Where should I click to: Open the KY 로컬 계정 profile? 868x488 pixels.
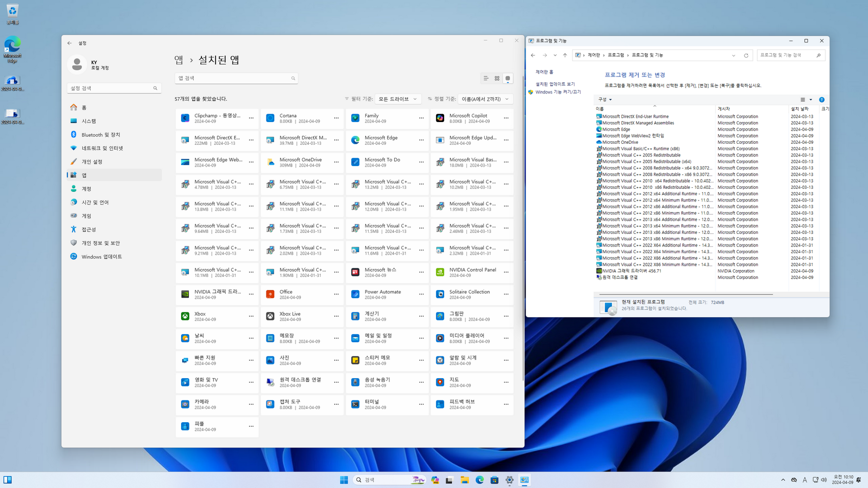point(90,64)
